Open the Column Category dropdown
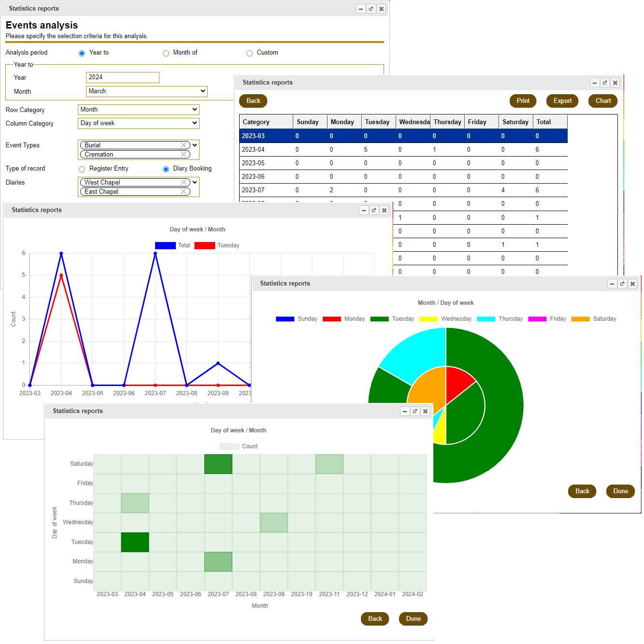This screenshot has height=644, width=644. [x=139, y=123]
